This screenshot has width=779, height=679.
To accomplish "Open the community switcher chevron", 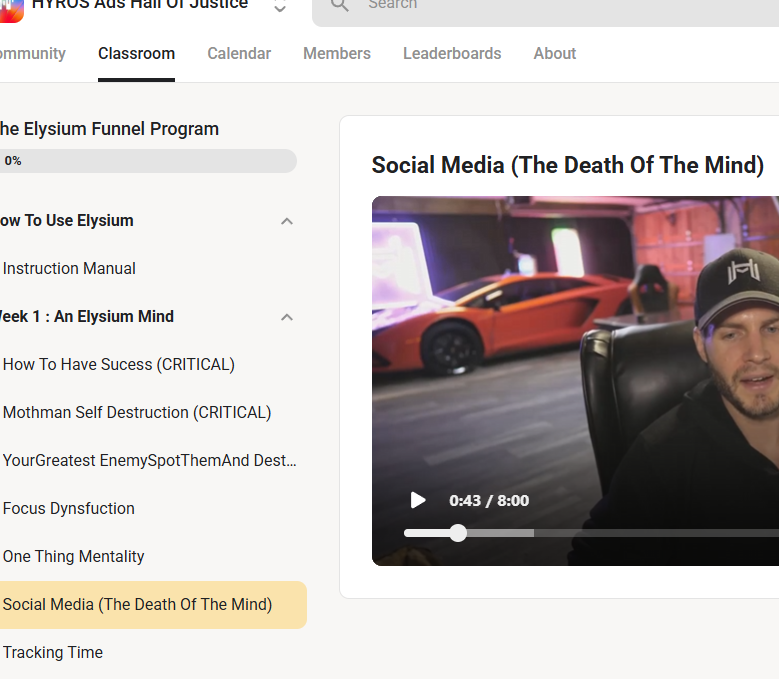I will click(x=280, y=6).
